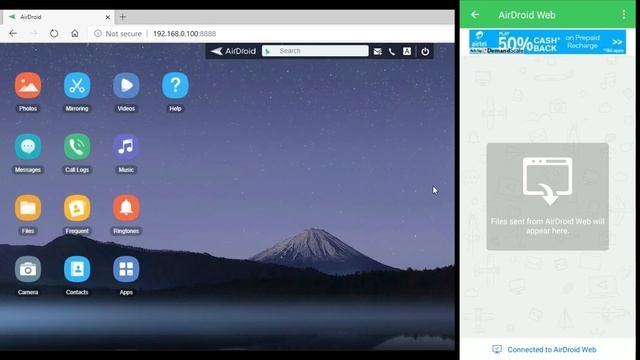Click the AirDroid logo in the toolbar
This screenshot has height=360, width=640.
pos(233,51)
